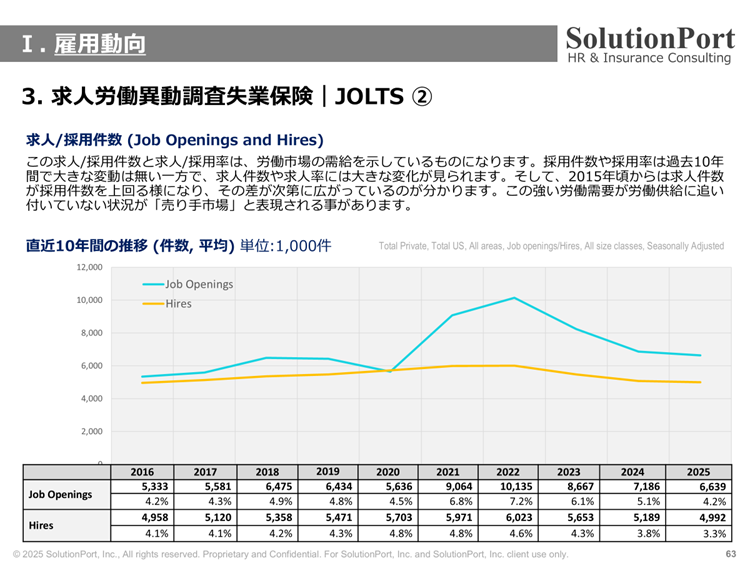The width and height of the screenshot is (750, 563).
Task: Click the Job Openings row label
Action: (x=60, y=494)
